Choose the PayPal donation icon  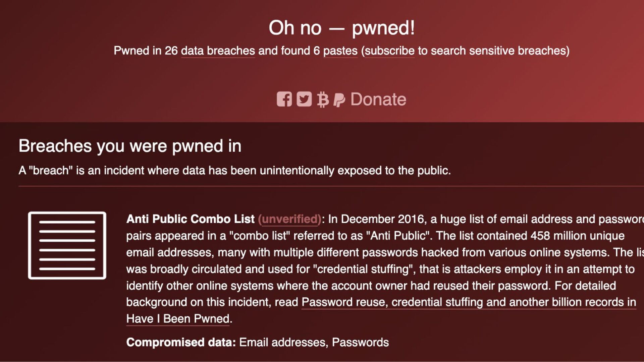pos(339,100)
